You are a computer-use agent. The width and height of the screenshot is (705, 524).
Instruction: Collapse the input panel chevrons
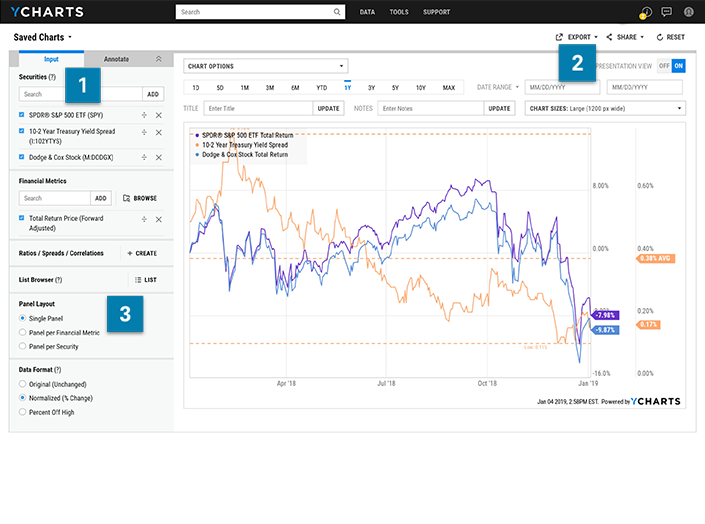coord(159,59)
